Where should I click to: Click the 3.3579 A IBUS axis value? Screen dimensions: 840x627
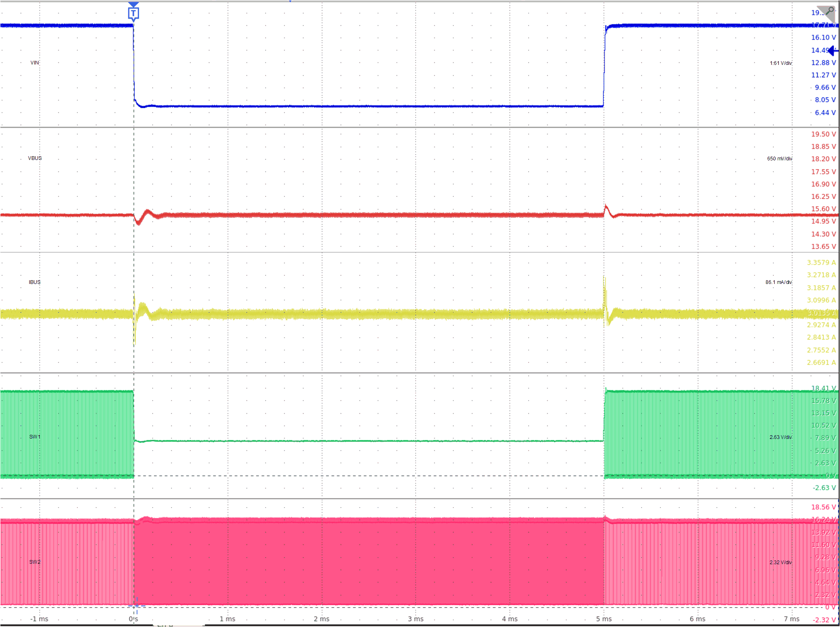tap(821, 263)
